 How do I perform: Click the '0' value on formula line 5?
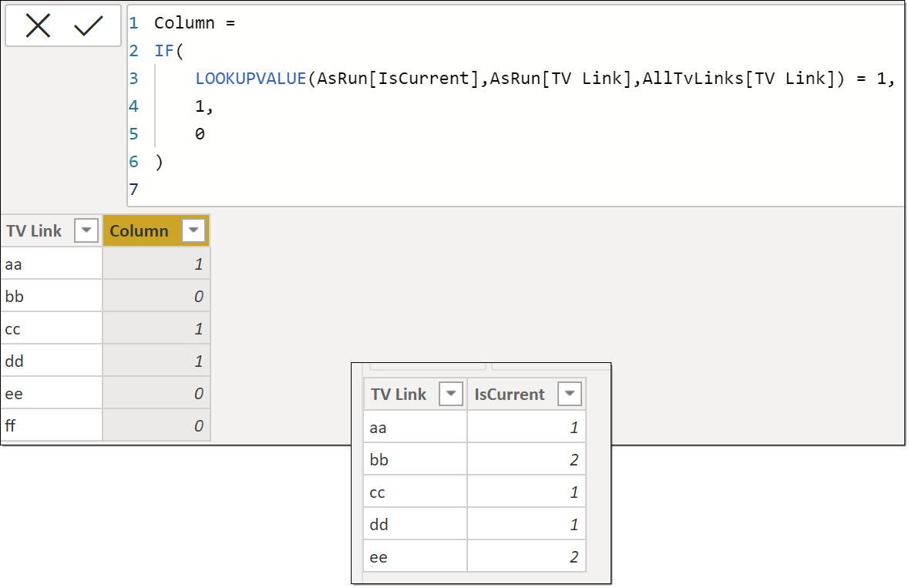200,134
